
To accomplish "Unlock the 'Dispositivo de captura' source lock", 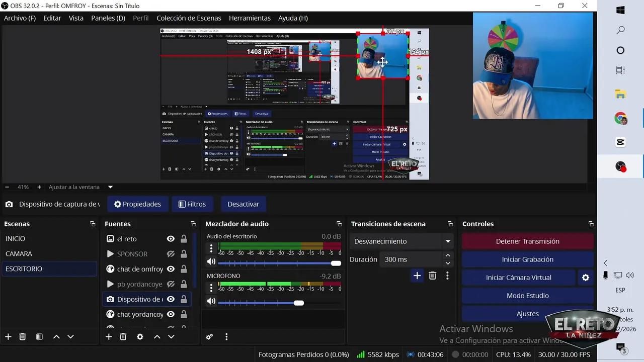I will [x=184, y=299].
